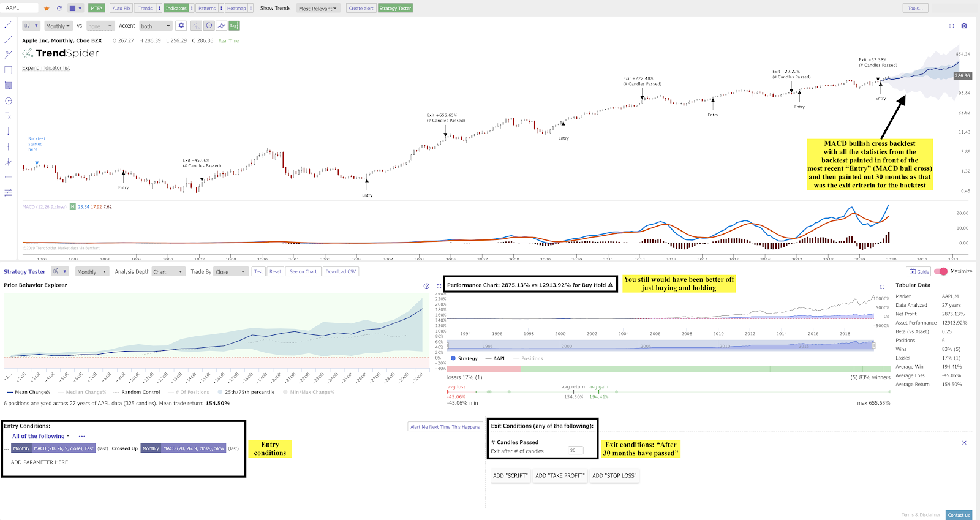Click the Create alert button

[x=361, y=8]
